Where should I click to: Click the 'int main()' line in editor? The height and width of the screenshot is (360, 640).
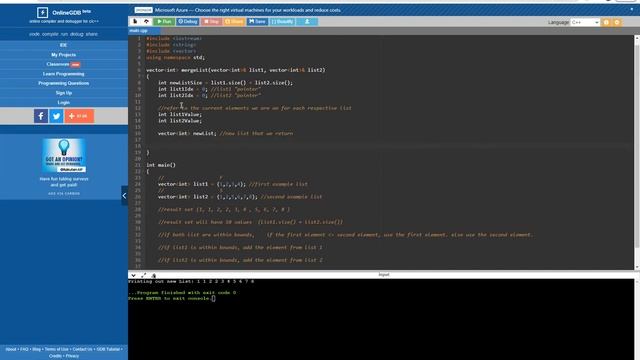pyautogui.click(x=161, y=165)
